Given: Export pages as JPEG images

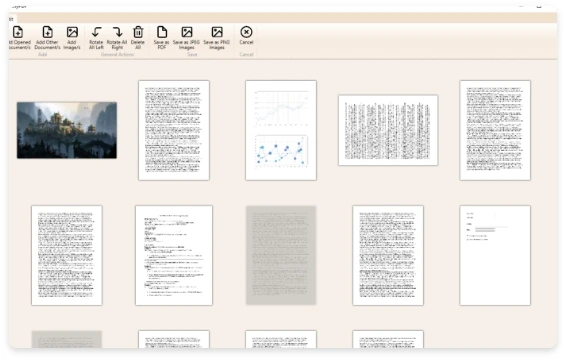Looking at the screenshot, I should pos(186,37).
